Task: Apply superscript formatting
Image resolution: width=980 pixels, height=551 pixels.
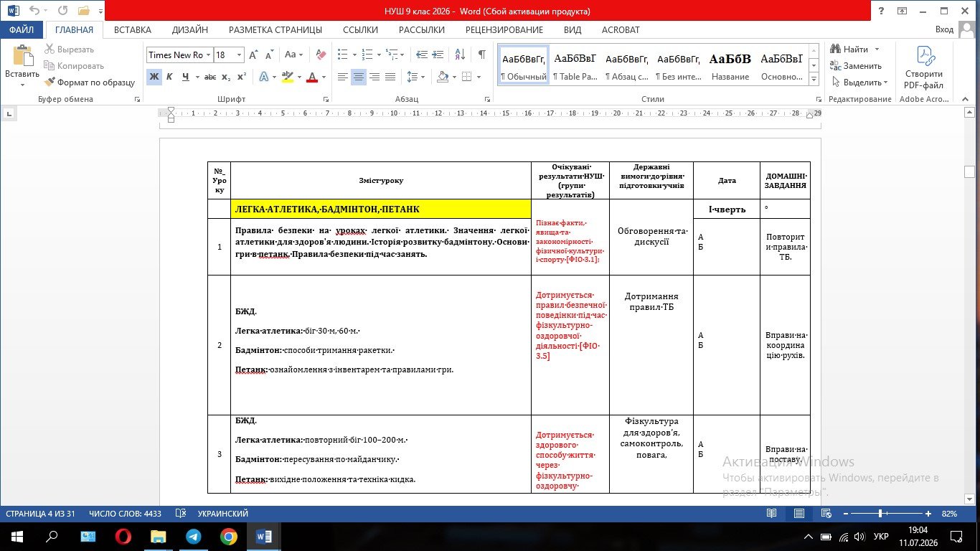Action: click(x=242, y=77)
